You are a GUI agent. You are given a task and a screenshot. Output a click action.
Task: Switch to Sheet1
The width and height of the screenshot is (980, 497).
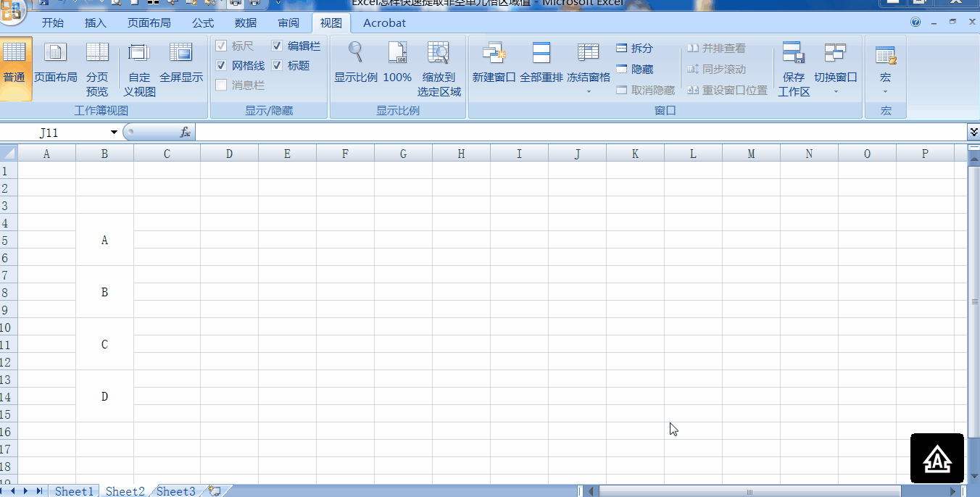pyautogui.click(x=74, y=491)
